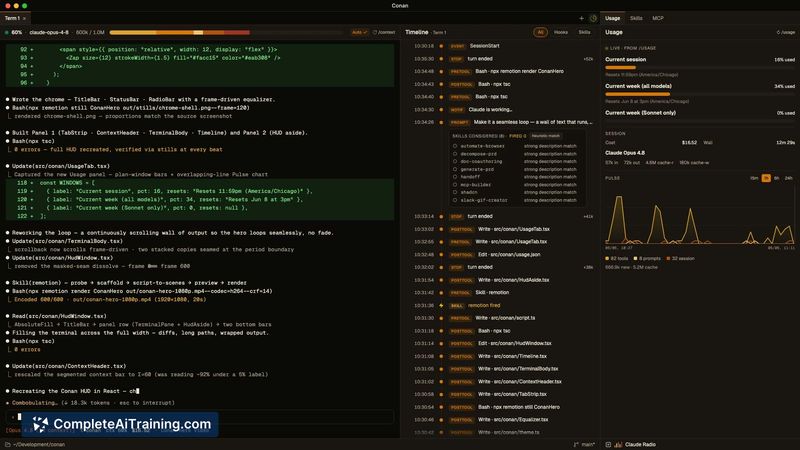This screenshot has width=800, height=450.
Task: Filter the timeline by Hooks
Action: (561, 32)
